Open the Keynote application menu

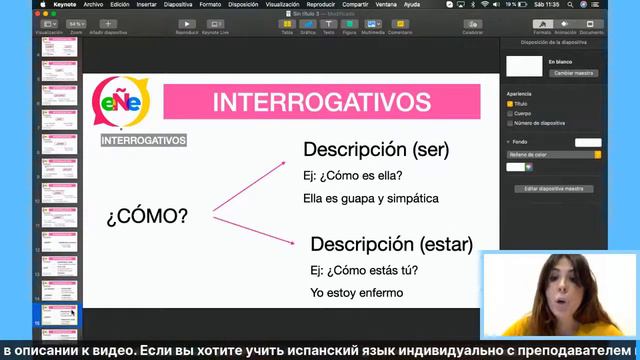coord(65,4)
